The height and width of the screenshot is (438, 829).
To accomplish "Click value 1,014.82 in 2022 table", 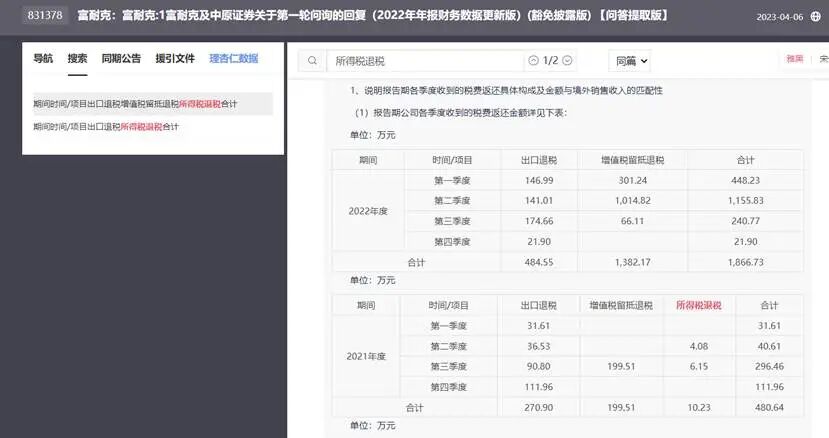I will click(x=632, y=200).
